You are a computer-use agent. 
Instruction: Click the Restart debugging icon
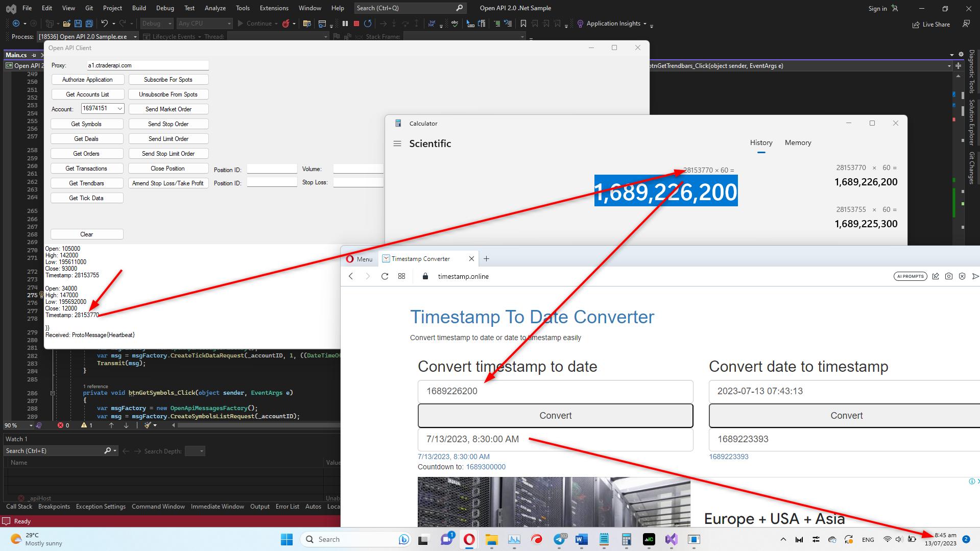(368, 23)
